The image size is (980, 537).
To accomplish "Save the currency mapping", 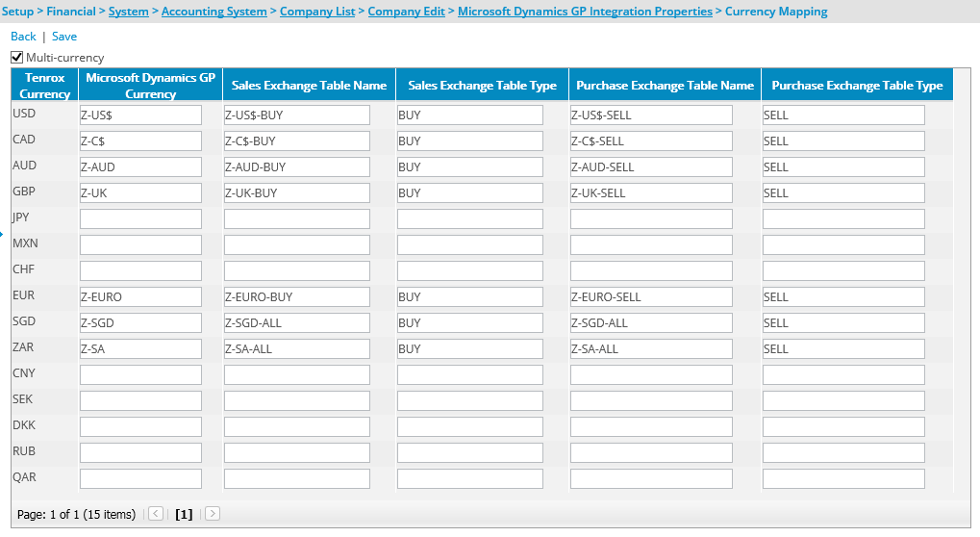I will point(64,37).
